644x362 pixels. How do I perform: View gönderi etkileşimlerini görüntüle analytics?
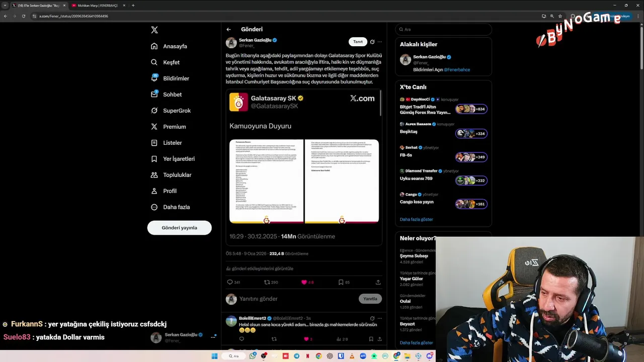point(260,268)
